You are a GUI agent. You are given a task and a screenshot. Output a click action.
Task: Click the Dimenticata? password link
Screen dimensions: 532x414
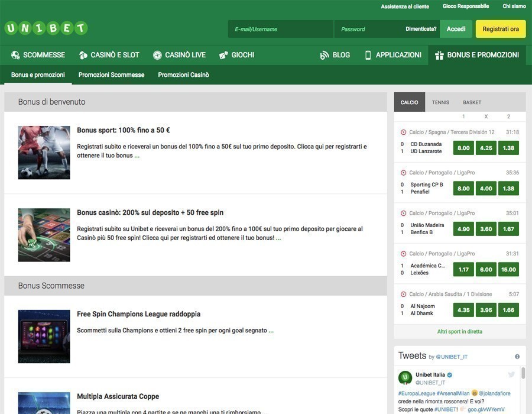click(421, 29)
